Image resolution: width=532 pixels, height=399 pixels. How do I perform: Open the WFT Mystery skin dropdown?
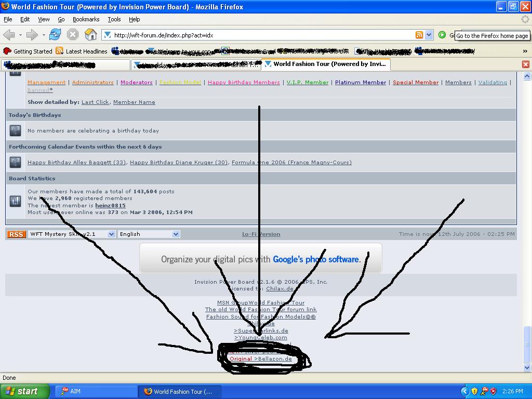coord(111,234)
